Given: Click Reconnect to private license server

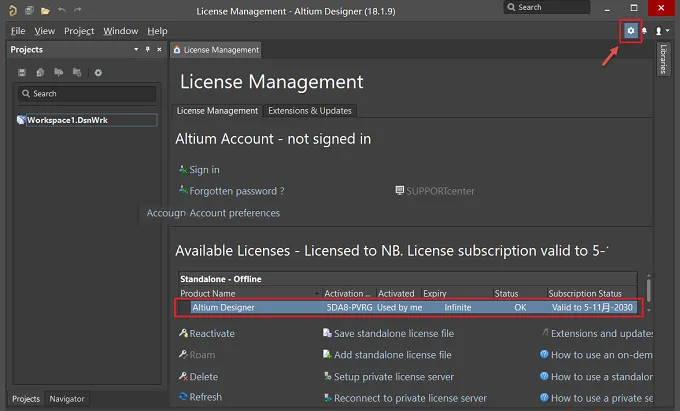Looking at the screenshot, I should [x=405, y=398].
